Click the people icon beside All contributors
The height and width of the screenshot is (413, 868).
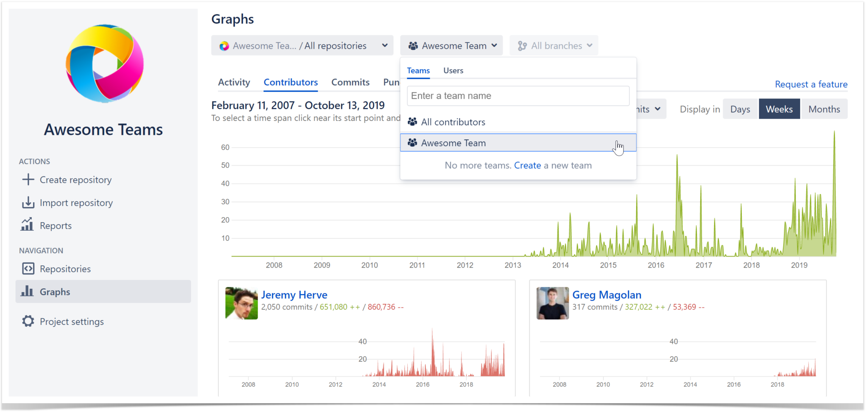click(412, 122)
